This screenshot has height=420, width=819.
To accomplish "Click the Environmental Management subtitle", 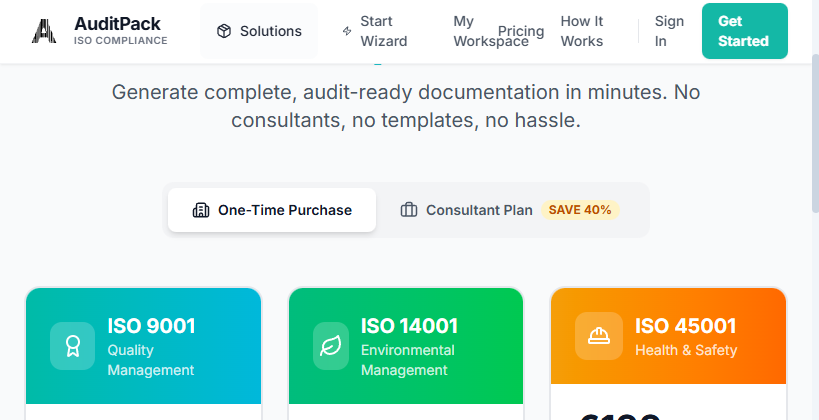I will point(408,360).
